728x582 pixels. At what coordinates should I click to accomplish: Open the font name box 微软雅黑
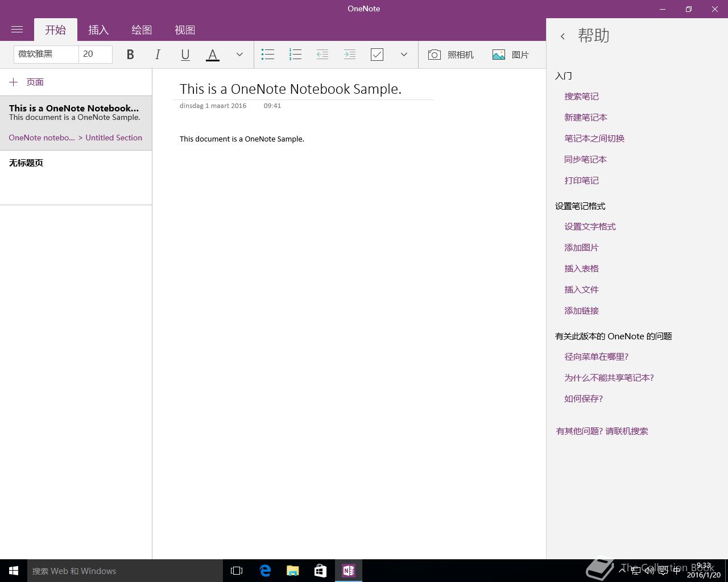point(46,54)
